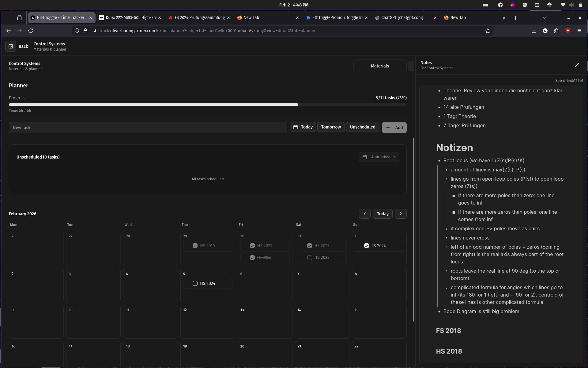Mark the HS 2024 task as done
Image resolution: width=588 pixels, height=368 pixels.
click(195, 283)
